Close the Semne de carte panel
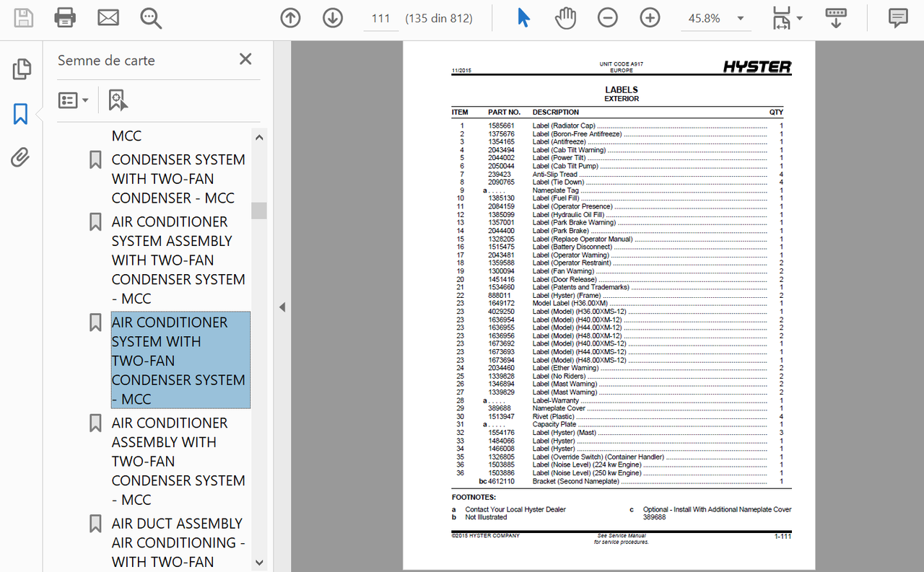Viewport: 924px width, 572px height. click(245, 59)
